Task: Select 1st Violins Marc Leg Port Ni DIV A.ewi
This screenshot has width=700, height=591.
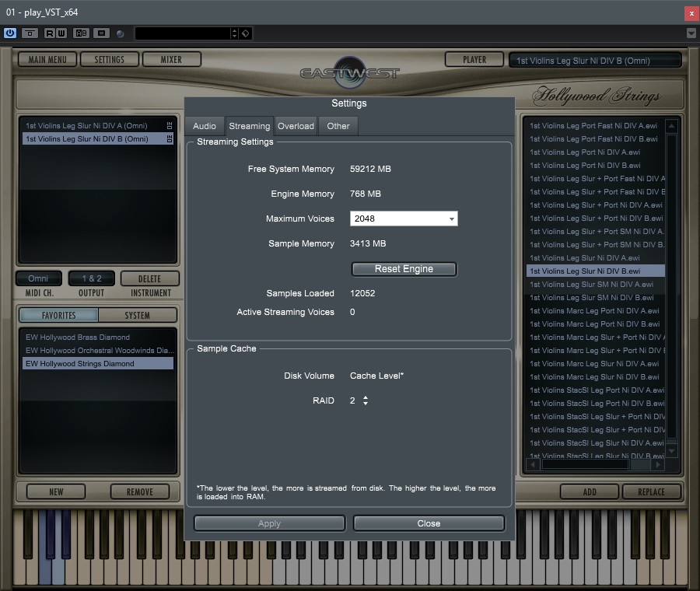Action: coord(596,311)
